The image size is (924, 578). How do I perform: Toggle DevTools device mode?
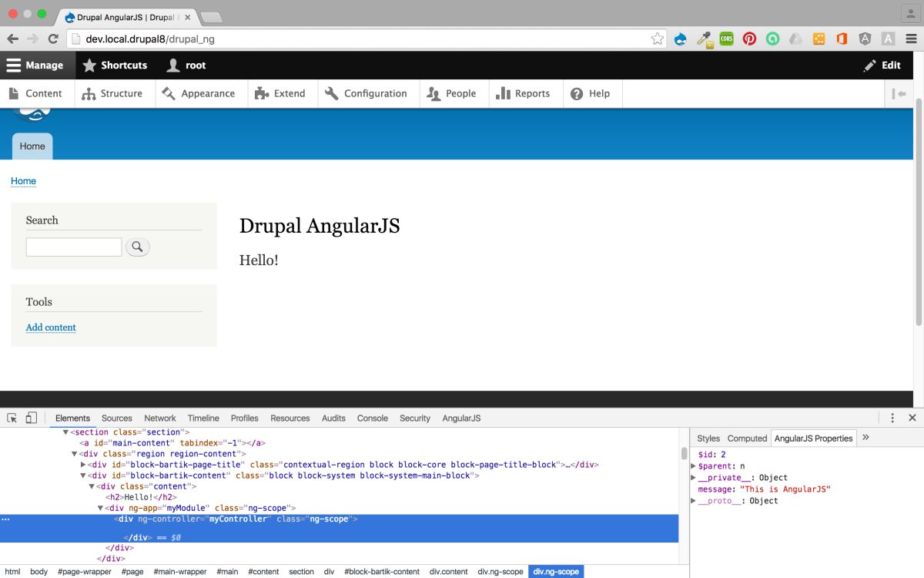[x=32, y=418]
